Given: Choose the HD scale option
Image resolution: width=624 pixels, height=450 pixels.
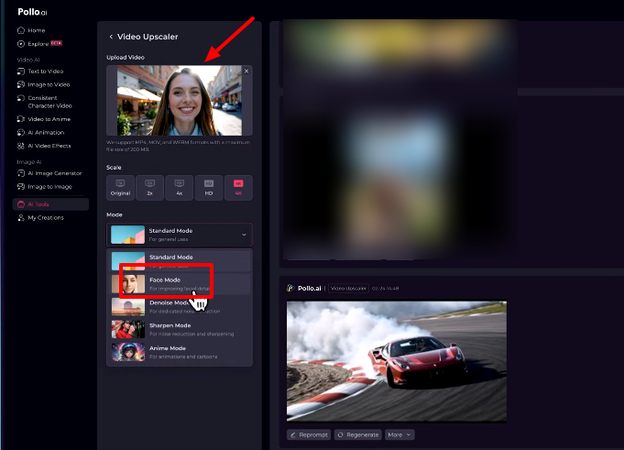Looking at the screenshot, I should click(x=209, y=186).
